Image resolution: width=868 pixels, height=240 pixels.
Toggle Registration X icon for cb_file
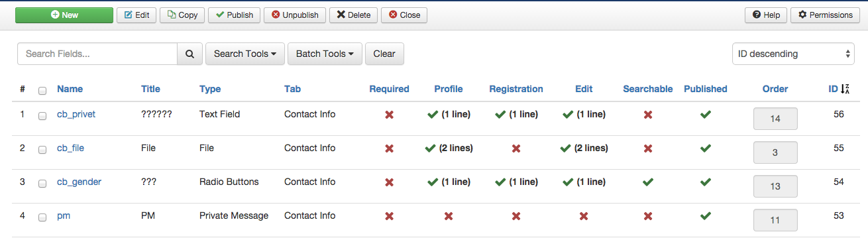pyautogui.click(x=516, y=149)
